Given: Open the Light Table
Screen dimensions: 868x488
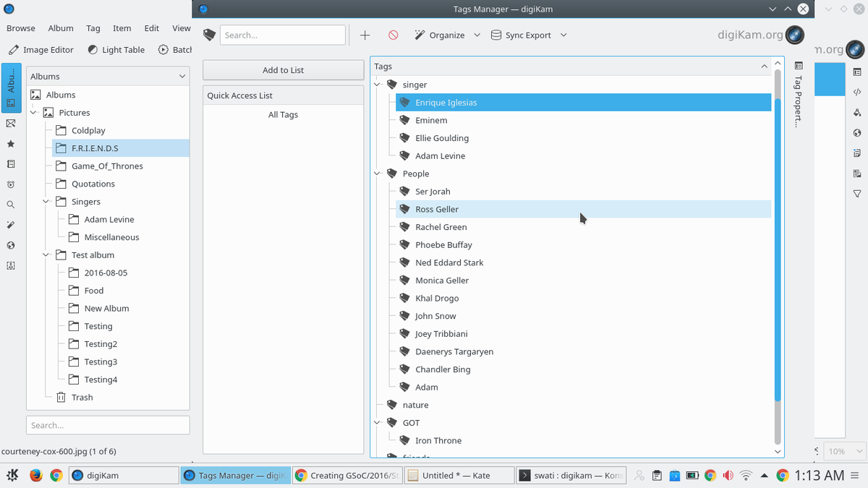Looking at the screenshot, I should [x=116, y=50].
